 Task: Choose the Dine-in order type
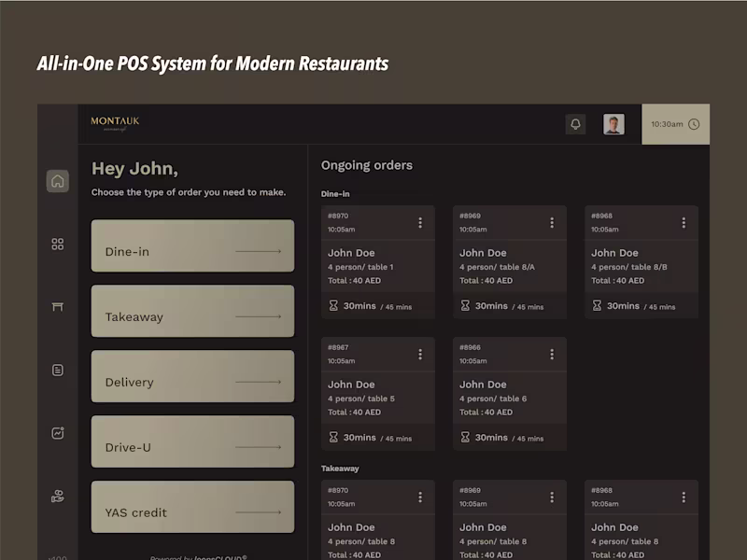(192, 245)
